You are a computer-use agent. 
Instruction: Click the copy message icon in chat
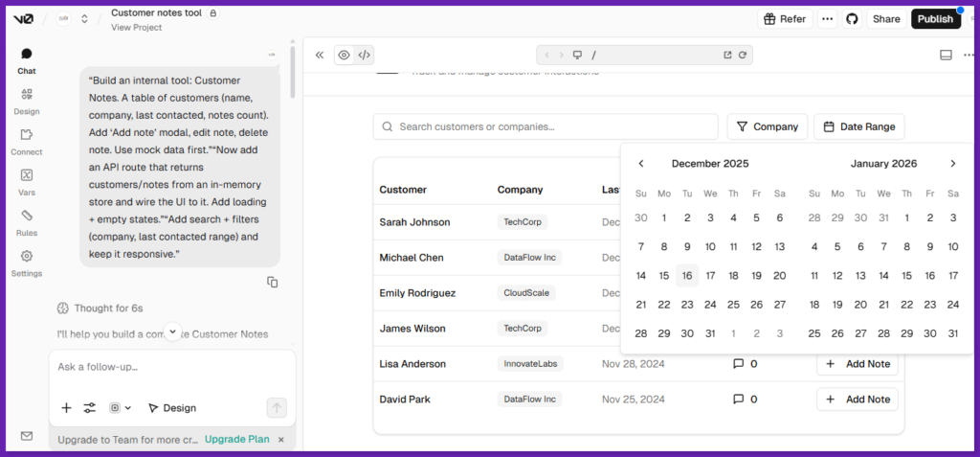click(x=273, y=282)
